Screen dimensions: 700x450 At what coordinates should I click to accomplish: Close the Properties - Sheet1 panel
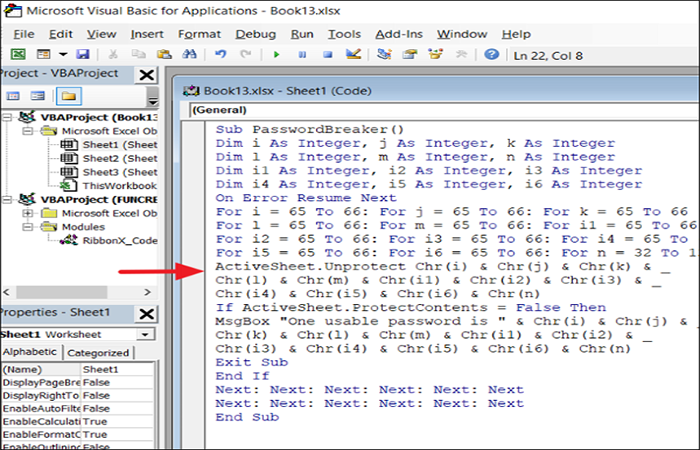[146, 314]
